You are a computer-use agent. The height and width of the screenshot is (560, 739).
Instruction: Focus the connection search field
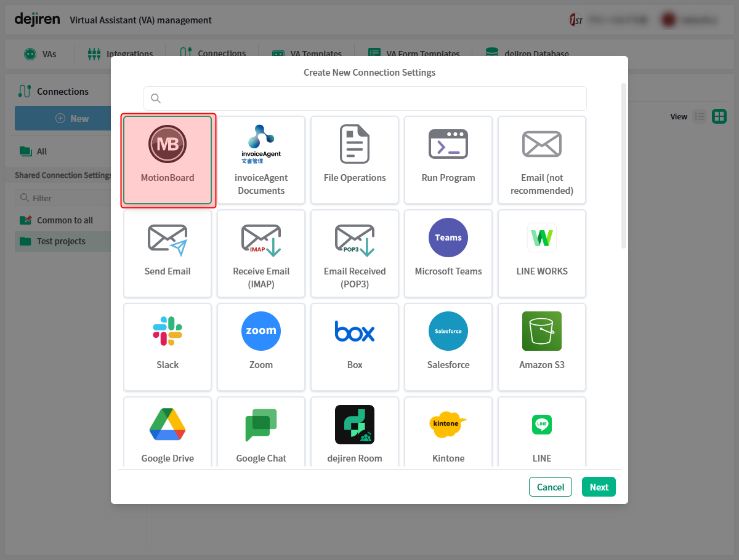point(365,98)
